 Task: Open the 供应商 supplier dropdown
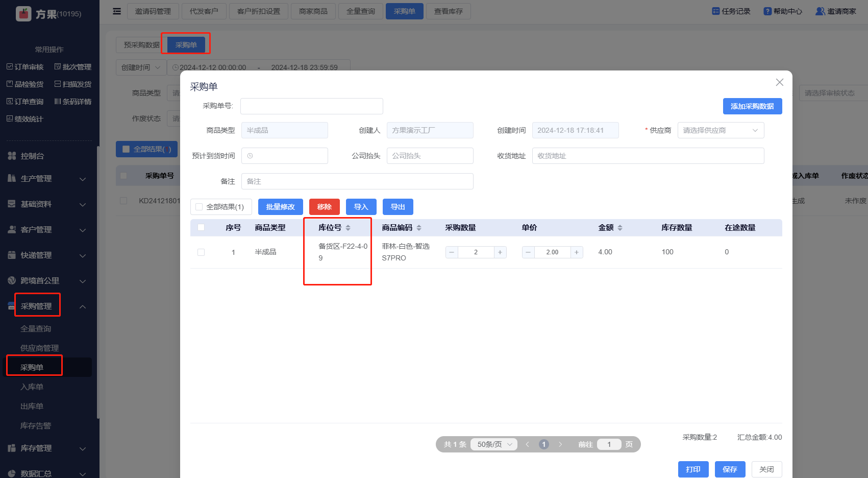(720, 130)
